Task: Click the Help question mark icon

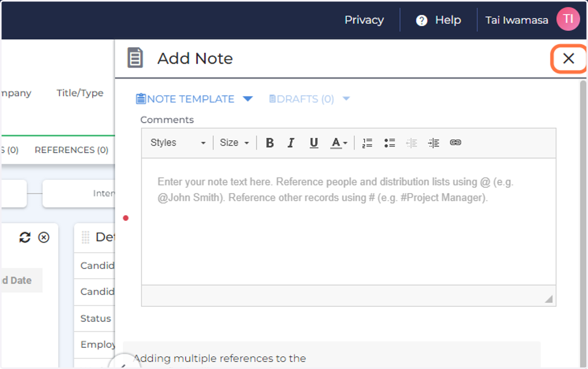Action: click(x=421, y=21)
